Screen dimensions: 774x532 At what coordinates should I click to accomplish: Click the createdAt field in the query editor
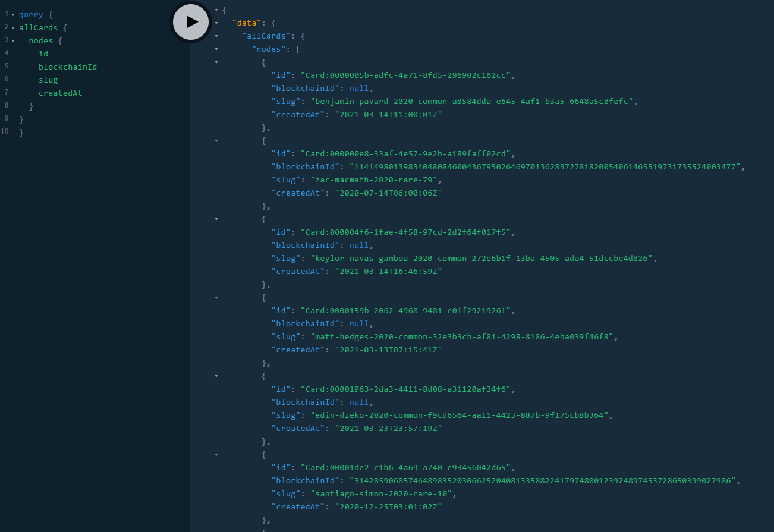click(60, 93)
